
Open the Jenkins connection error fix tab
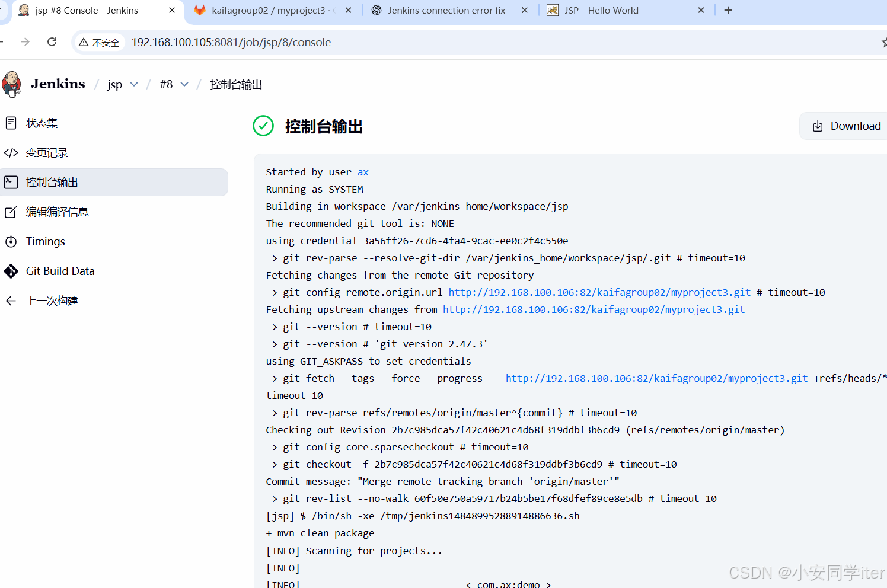(x=446, y=11)
